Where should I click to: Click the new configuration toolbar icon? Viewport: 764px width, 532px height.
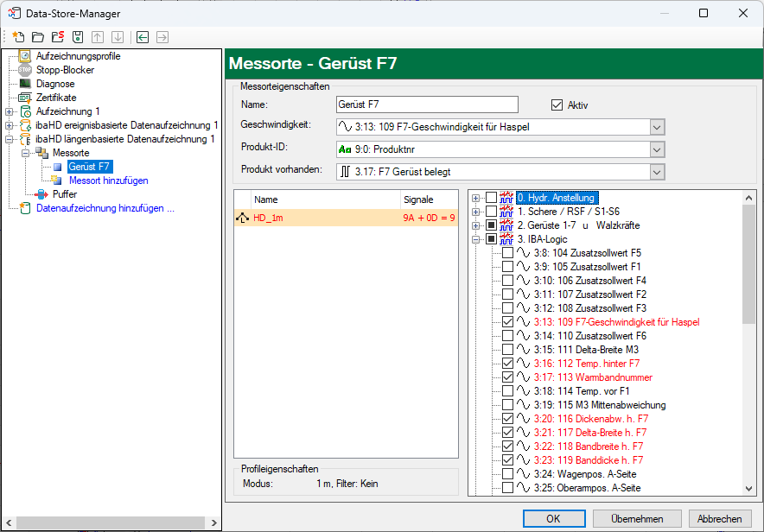pos(18,37)
